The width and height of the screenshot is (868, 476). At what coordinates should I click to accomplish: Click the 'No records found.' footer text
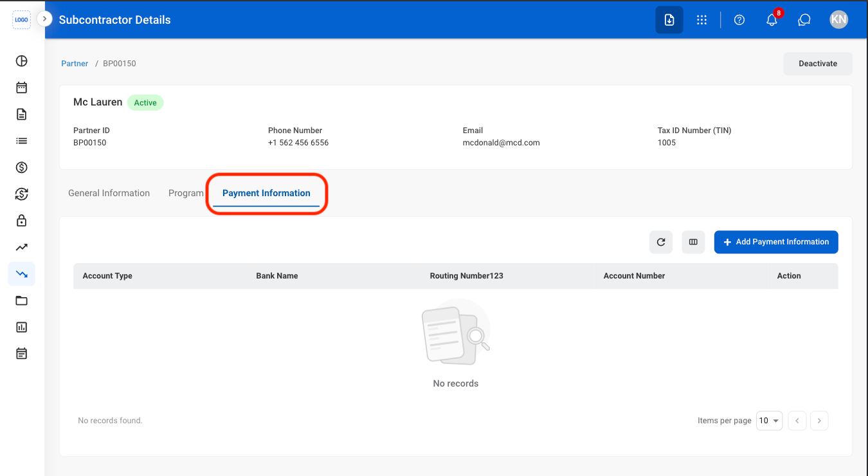coord(110,421)
